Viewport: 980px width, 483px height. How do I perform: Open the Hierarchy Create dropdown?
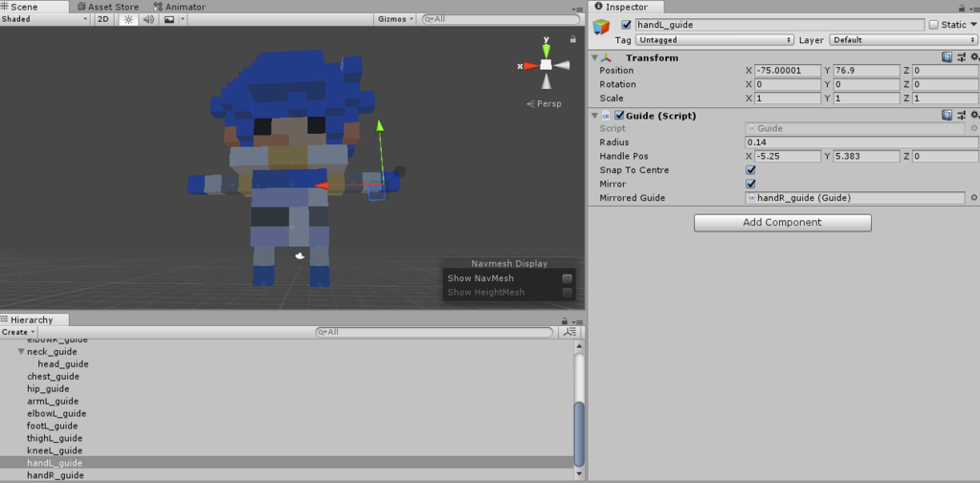pyautogui.click(x=18, y=333)
